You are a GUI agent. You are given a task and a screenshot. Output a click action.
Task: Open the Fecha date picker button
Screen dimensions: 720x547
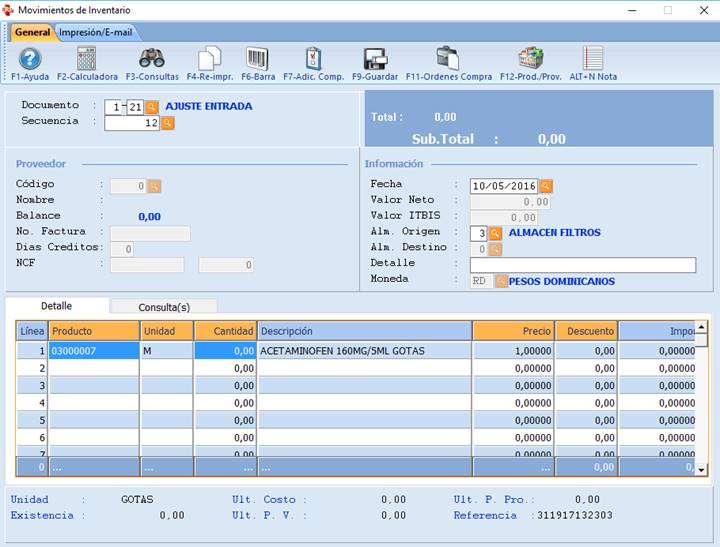point(546,186)
